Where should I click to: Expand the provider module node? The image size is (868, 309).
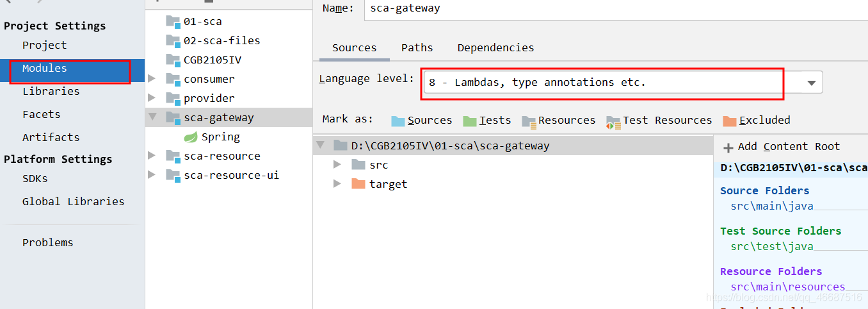coord(152,98)
